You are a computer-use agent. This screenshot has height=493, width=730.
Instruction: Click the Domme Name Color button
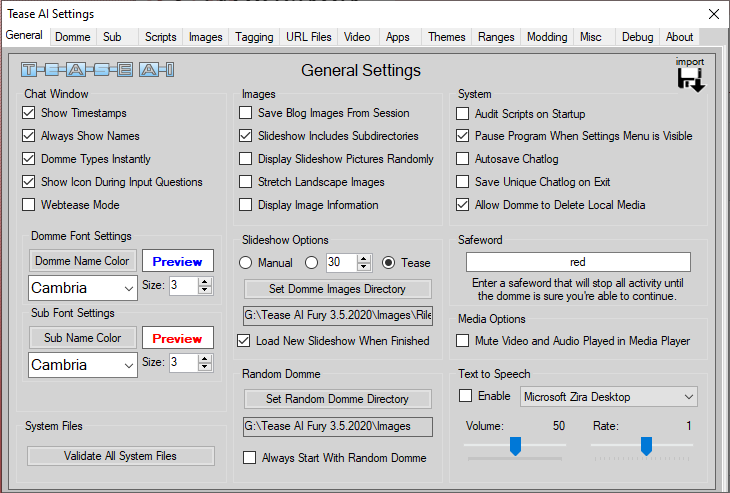click(82, 261)
